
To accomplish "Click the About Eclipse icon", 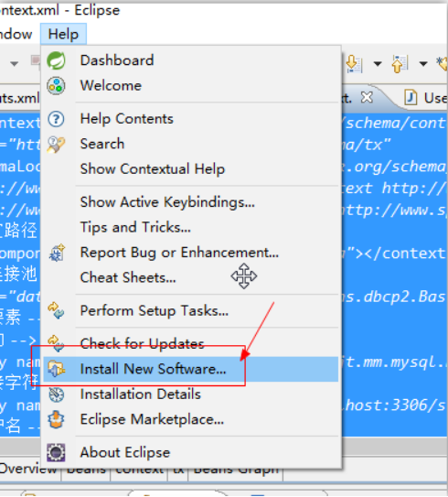I will 56,453.
